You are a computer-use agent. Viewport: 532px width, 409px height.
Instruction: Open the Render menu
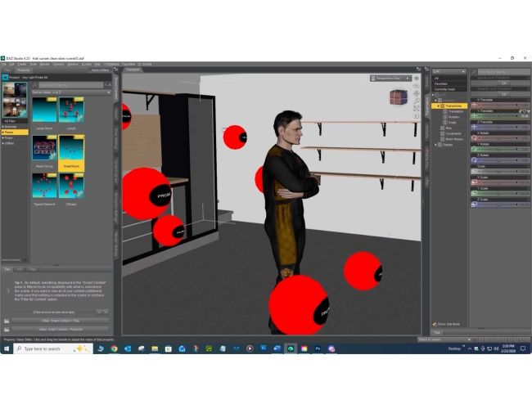tap(44, 64)
